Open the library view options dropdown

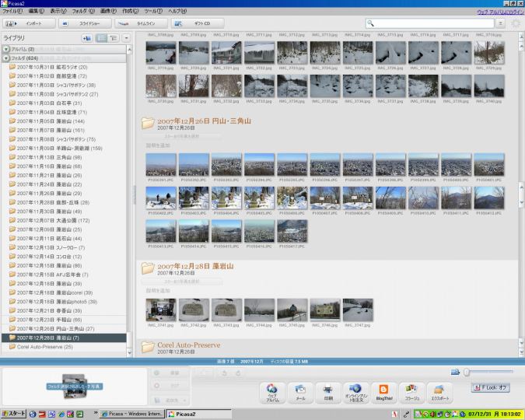point(126,37)
